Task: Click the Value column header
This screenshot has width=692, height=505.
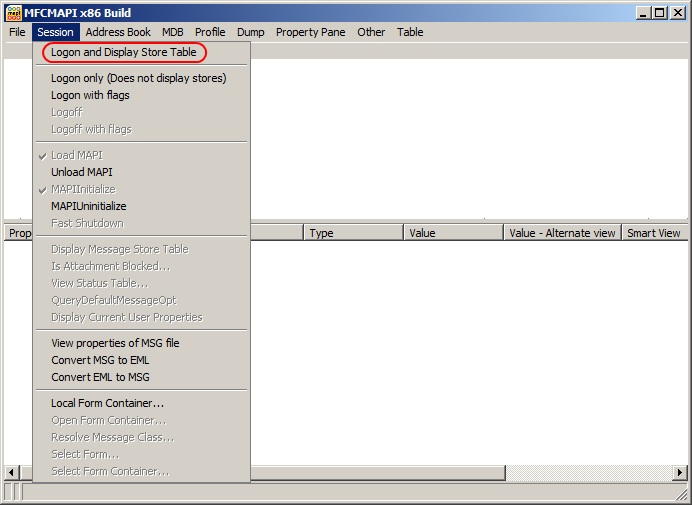Action: [x=454, y=233]
